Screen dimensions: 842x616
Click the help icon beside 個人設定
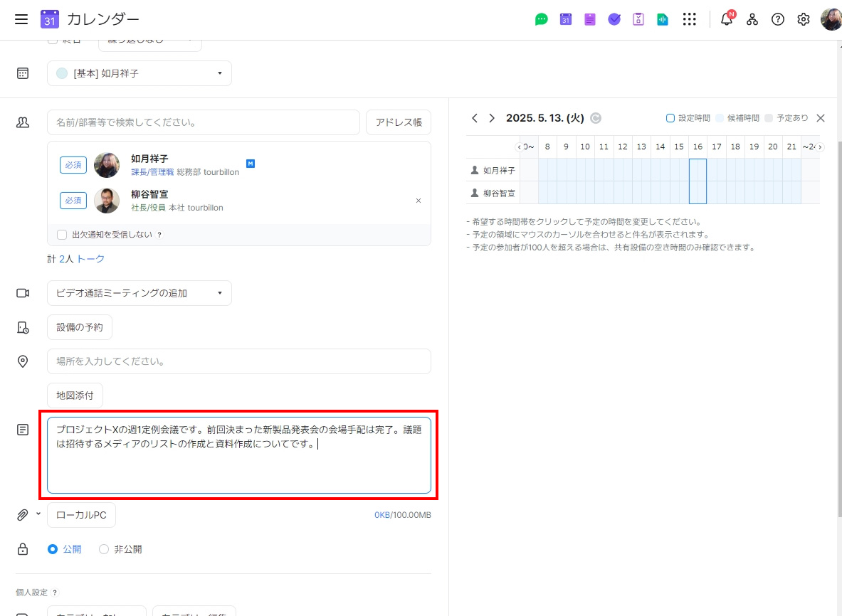(x=55, y=593)
